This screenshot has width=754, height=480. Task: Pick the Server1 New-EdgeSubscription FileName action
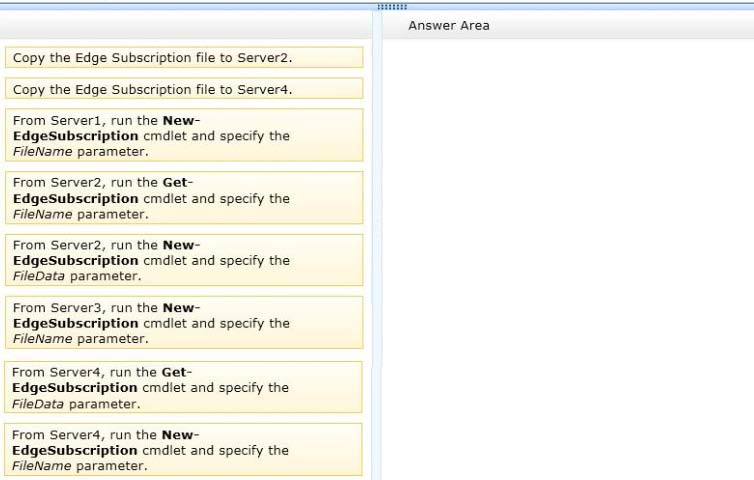(184, 135)
